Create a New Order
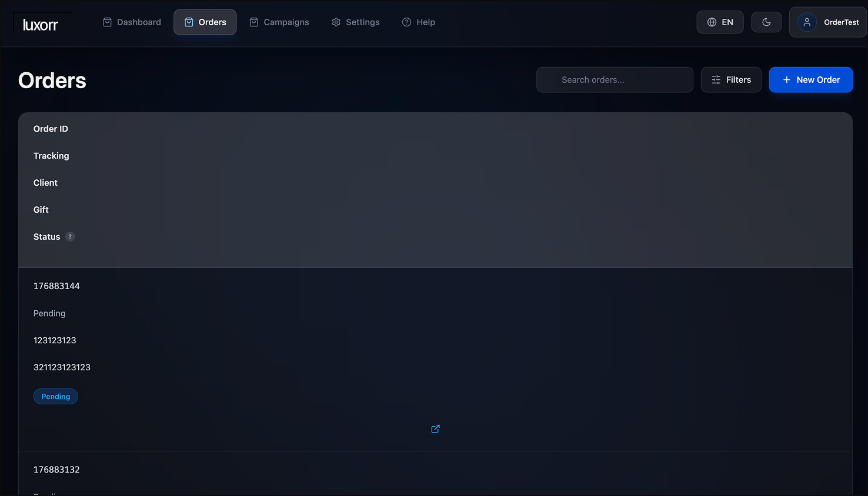 [x=810, y=80]
